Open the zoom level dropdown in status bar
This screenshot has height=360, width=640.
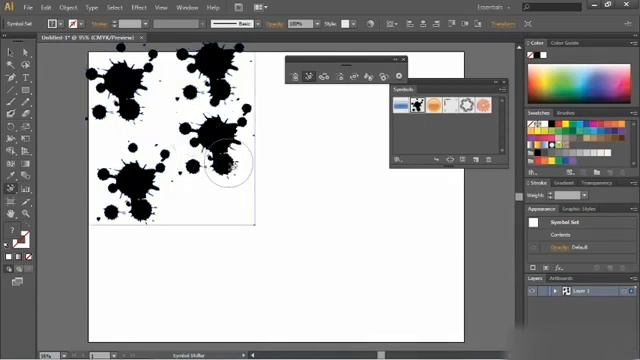coord(64,356)
